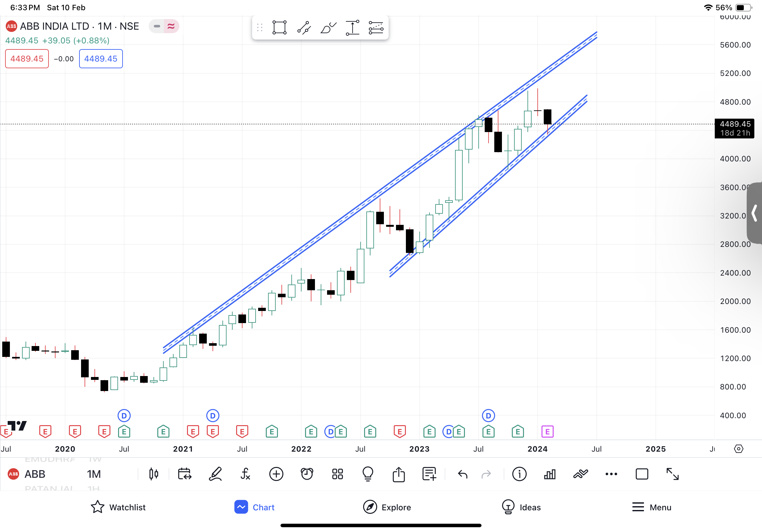Tap the rectangle layout select icon

pos(642,474)
